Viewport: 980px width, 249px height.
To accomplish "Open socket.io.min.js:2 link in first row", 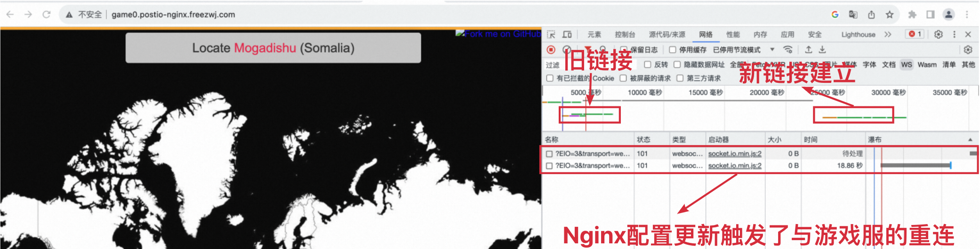I will [x=734, y=153].
